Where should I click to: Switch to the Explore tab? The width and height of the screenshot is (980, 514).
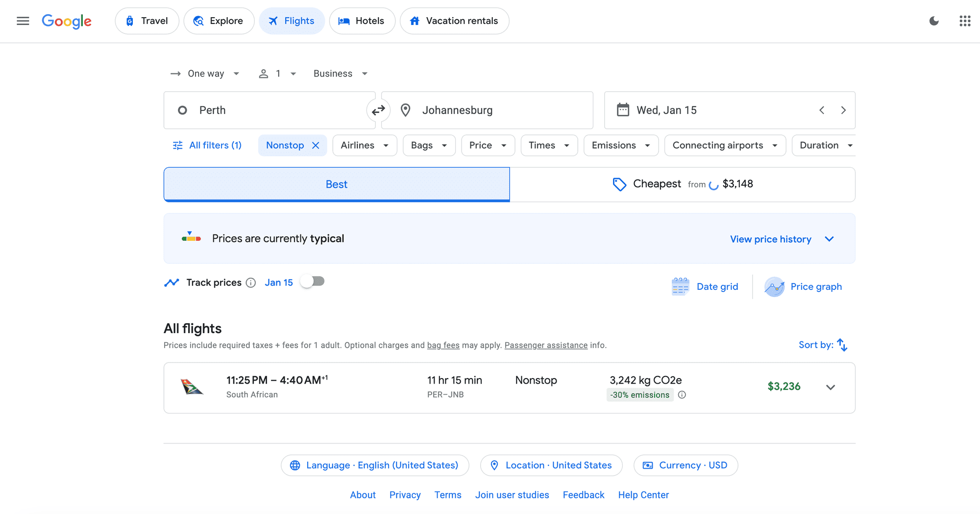tap(219, 21)
